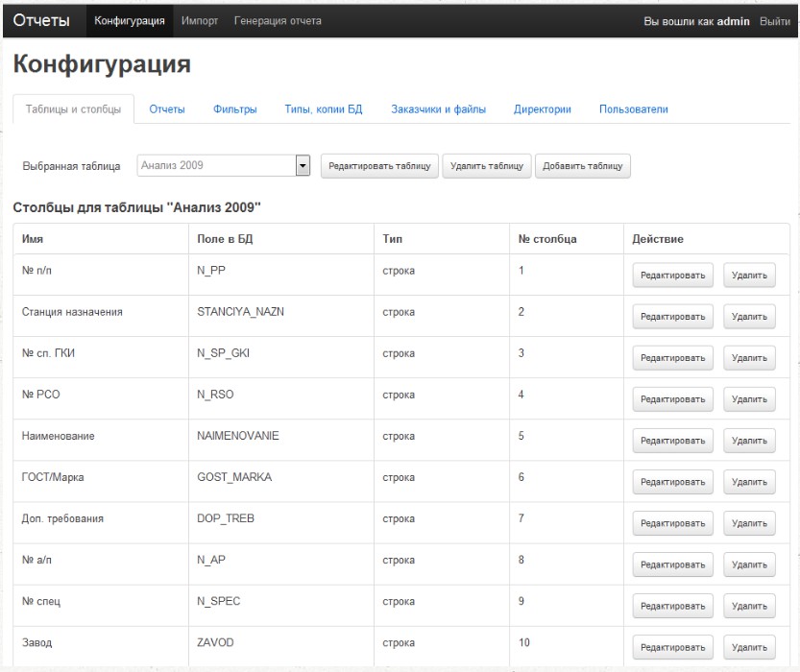800x672 pixels.
Task: Click the Редактировать таблицу button
Action: coord(379,166)
